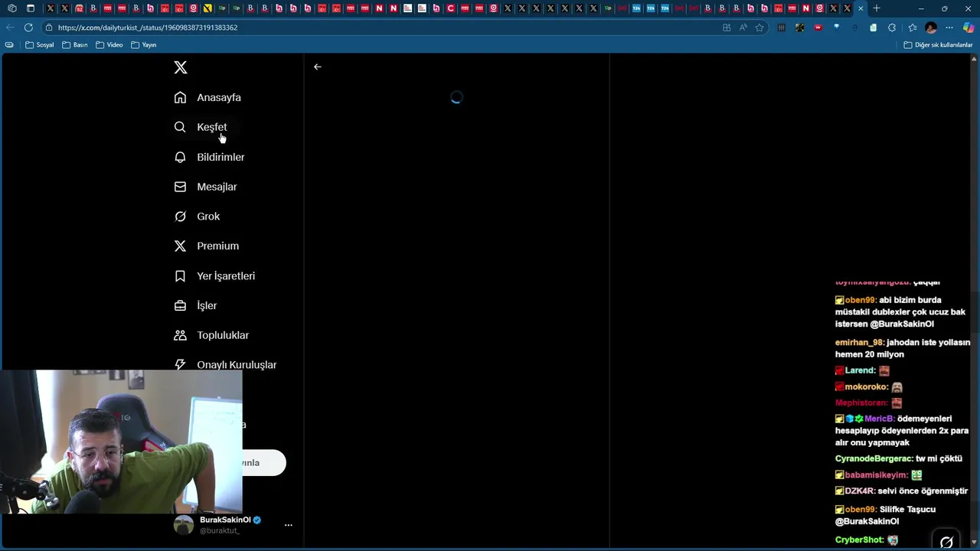Open the Favorites list icon
980x551 pixels.
(x=912, y=28)
